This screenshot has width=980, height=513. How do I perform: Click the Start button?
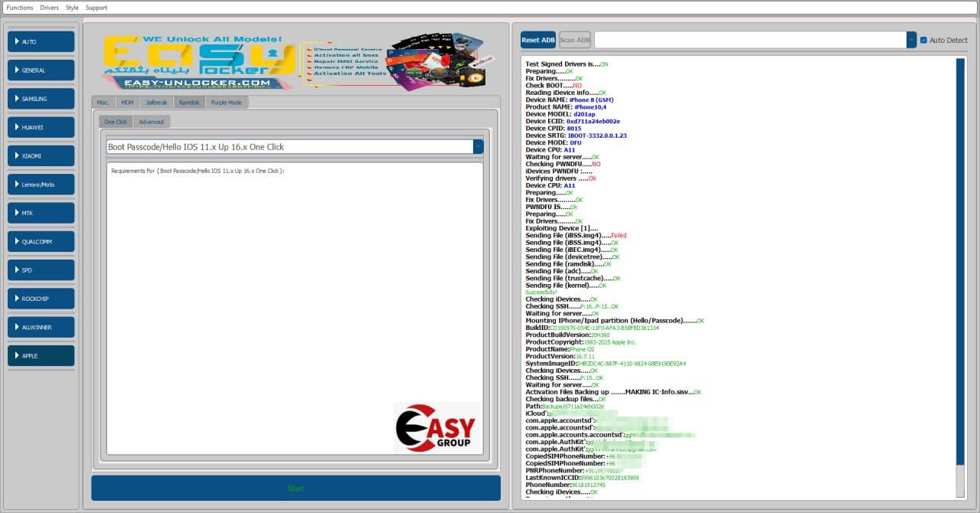tap(296, 488)
